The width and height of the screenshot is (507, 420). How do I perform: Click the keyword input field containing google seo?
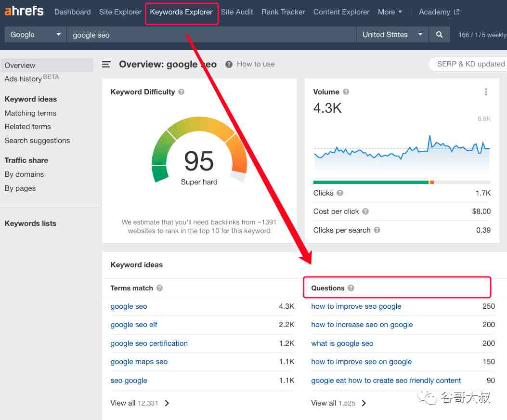point(211,35)
